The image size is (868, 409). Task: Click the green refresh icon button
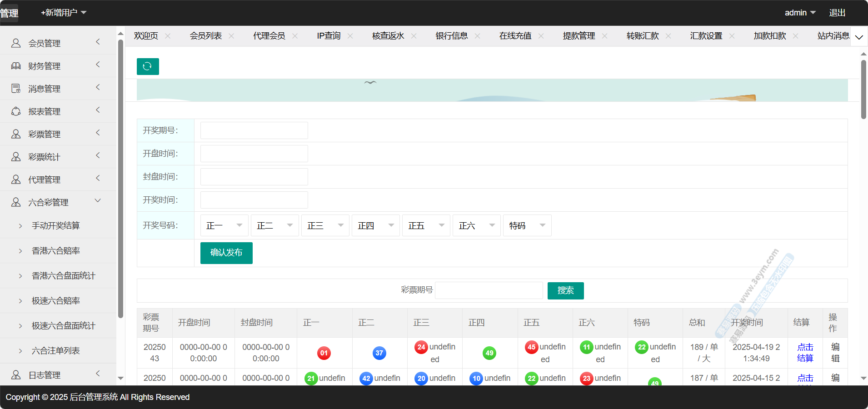click(148, 66)
